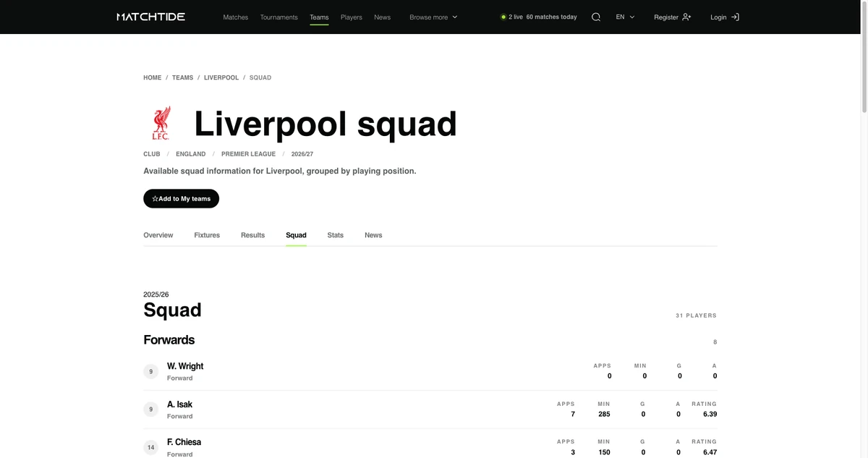Open the EN language dropdown
Viewport: 868px width, 458px height.
click(625, 17)
